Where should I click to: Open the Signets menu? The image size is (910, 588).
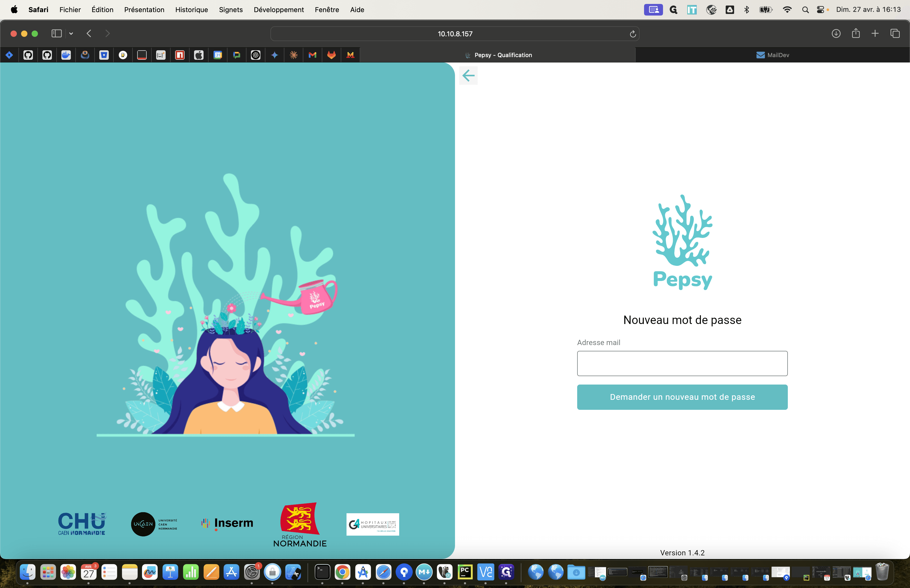(231, 9)
